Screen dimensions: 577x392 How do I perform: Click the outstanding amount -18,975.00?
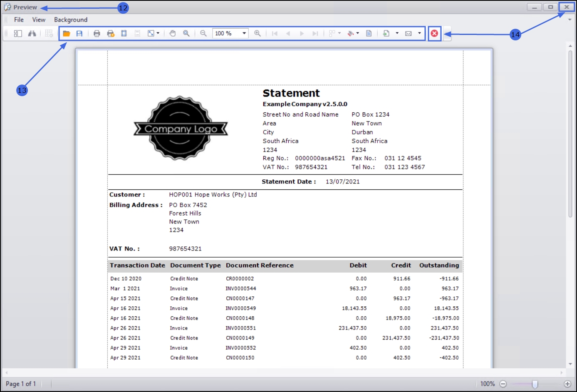coord(446,318)
